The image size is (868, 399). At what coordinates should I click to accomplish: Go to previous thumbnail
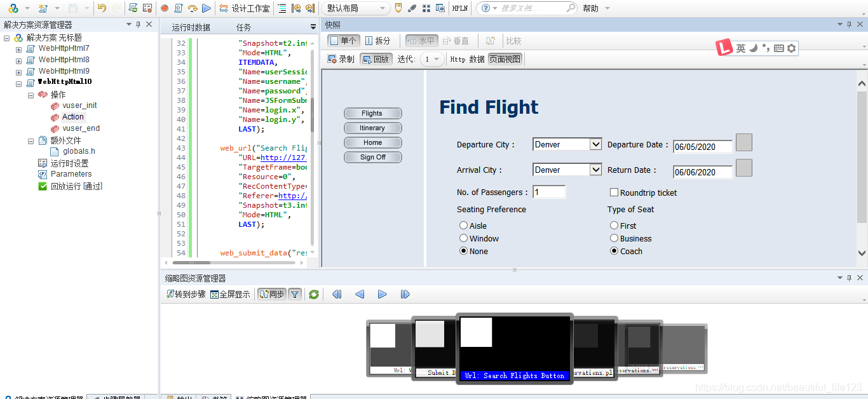360,294
